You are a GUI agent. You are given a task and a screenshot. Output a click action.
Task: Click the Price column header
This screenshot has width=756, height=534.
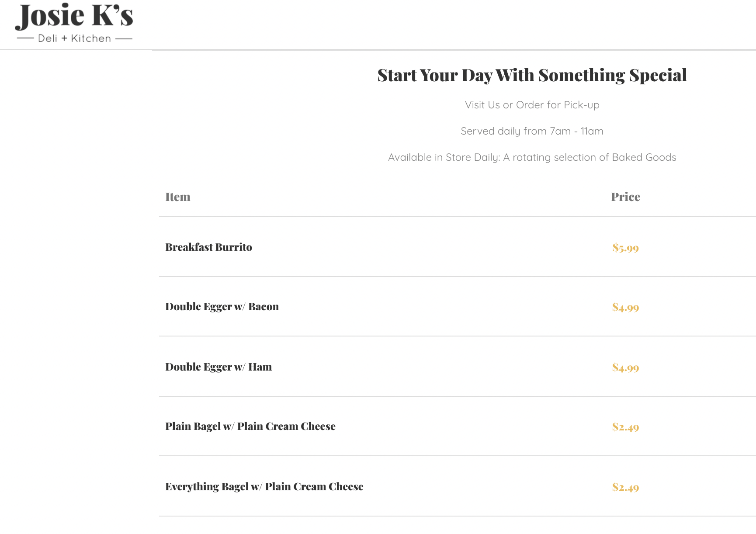point(625,197)
